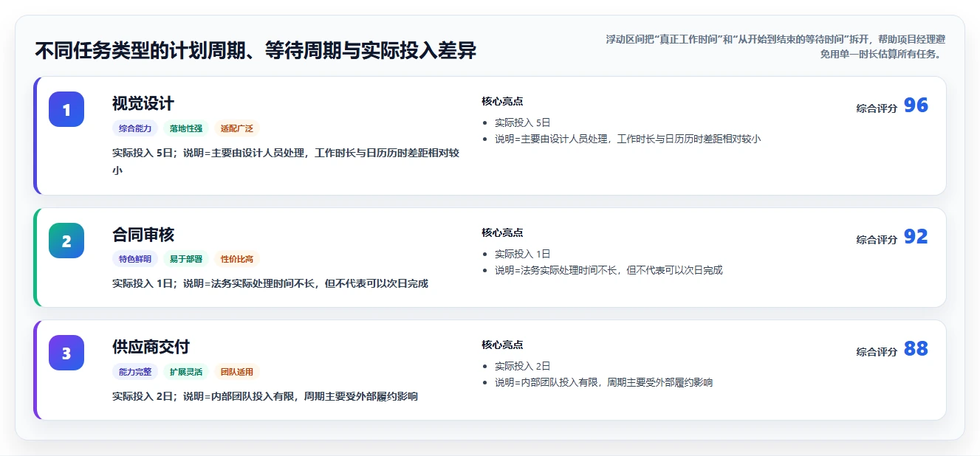Image resolution: width=980 pixels, height=456 pixels.
Task: Select the 落地性强 tag
Action: tap(186, 128)
